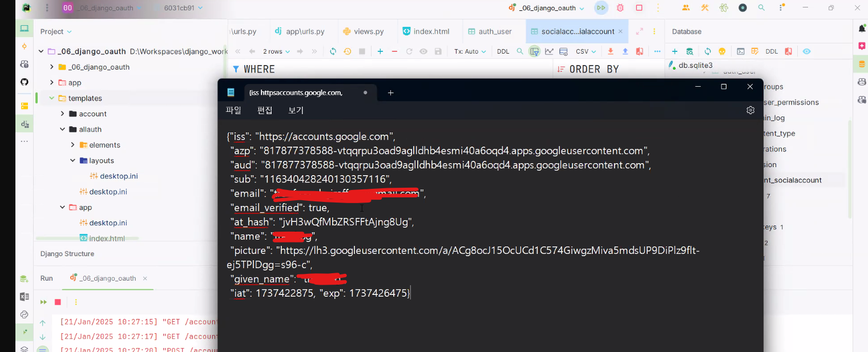Add a new row with plus icon

pos(380,51)
